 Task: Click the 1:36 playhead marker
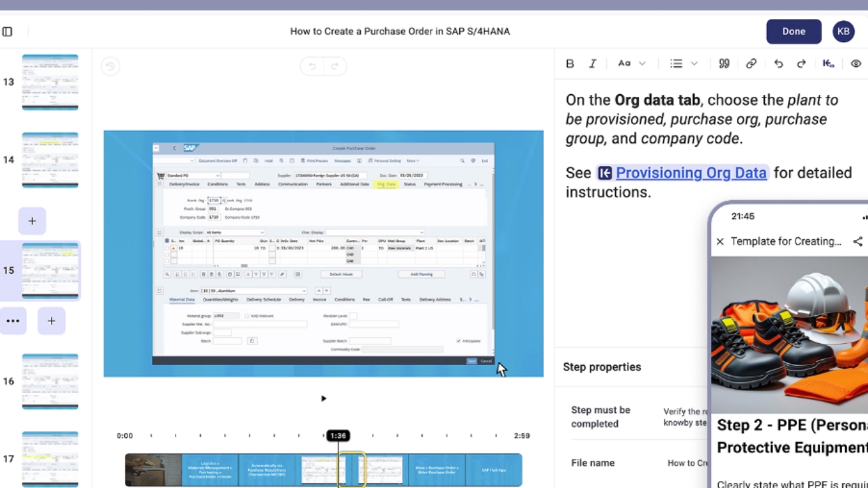[338, 436]
